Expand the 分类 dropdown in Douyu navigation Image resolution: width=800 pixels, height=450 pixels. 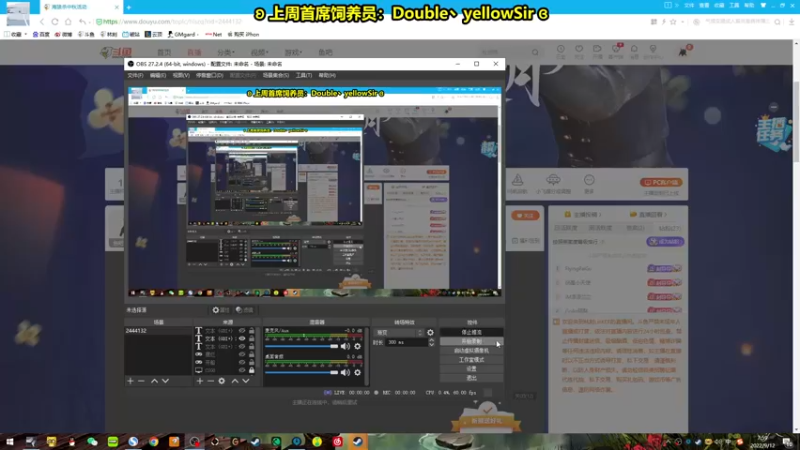pyautogui.click(x=226, y=53)
